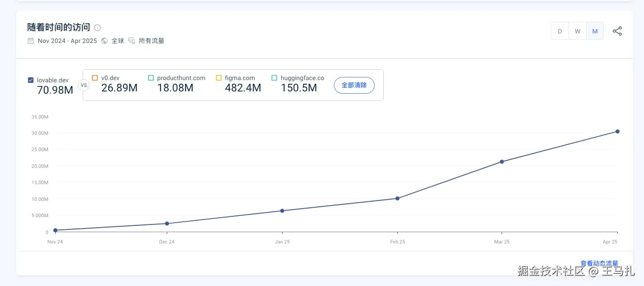Image resolution: width=644 pixels, height=286 pixels.
Task: Check the figma.com series checkbox
Action: (x=219, y=78)
